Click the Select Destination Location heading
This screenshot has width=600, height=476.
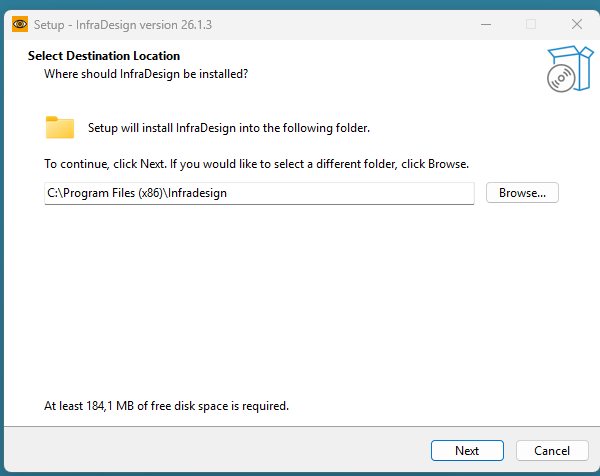point(104,56)
